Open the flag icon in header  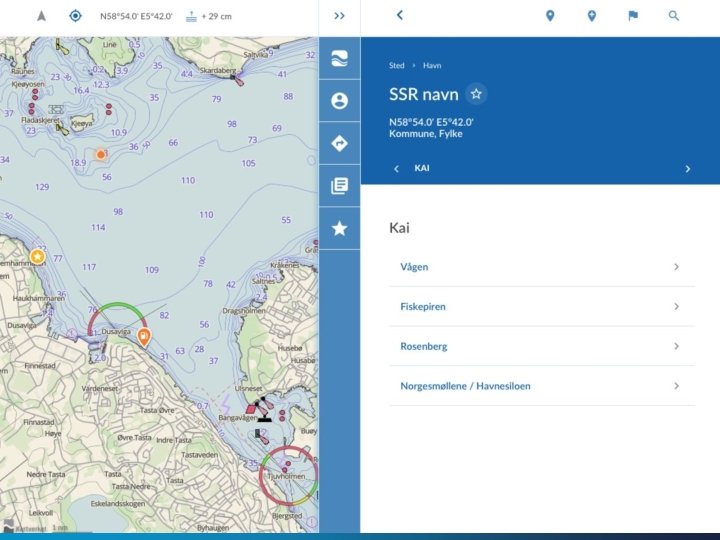click(633, 16)
